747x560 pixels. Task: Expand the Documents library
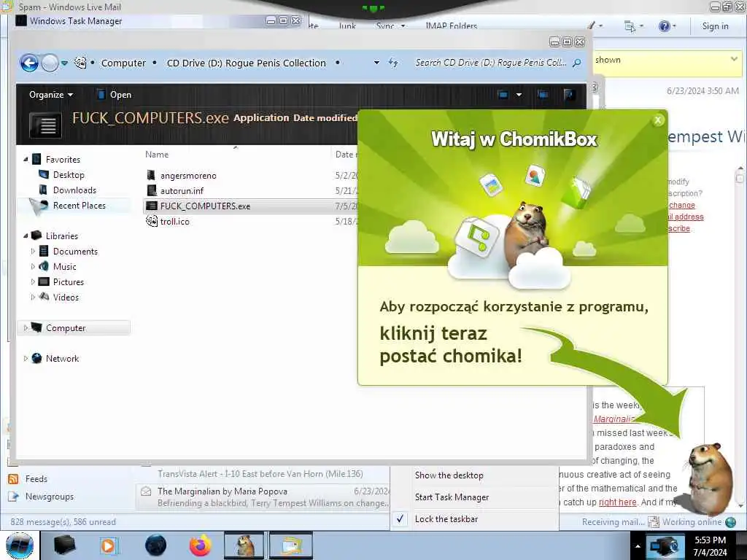point(33,251)
